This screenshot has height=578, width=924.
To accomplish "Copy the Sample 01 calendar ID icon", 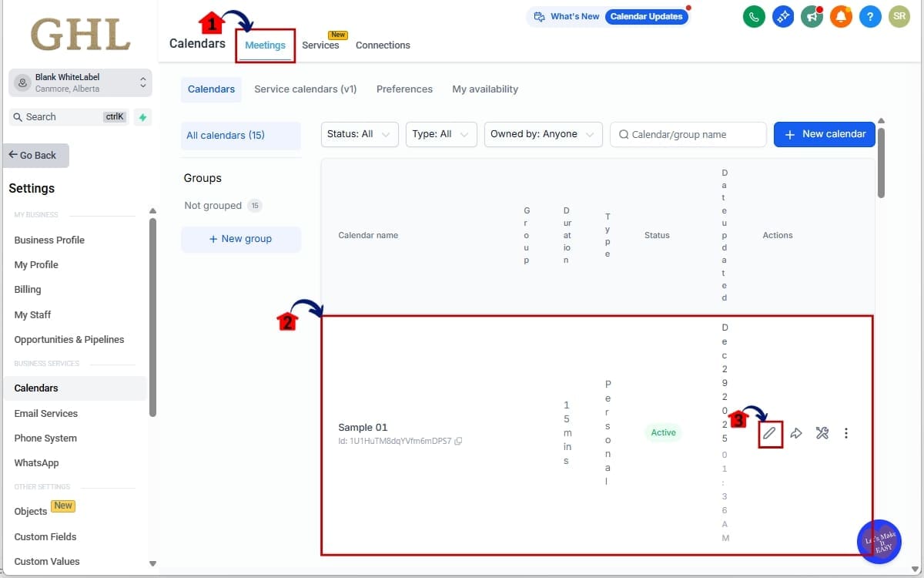I will tap(458, 441).
